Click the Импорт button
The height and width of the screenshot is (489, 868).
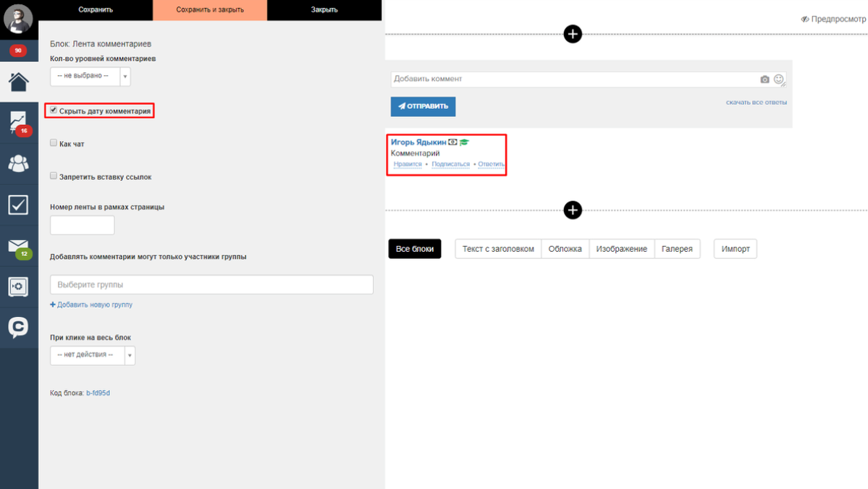click(x=735, y=249)
